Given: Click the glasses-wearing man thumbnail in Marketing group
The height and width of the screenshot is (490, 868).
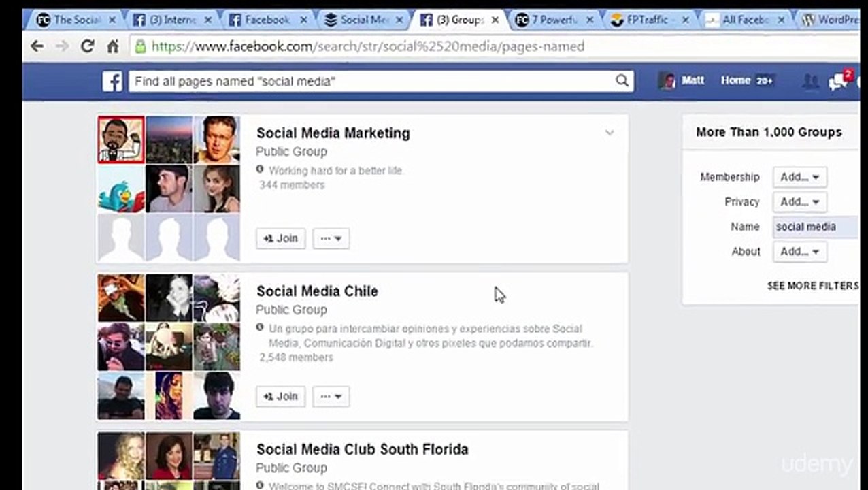Looking at the screenshot, I should point(217,140).
